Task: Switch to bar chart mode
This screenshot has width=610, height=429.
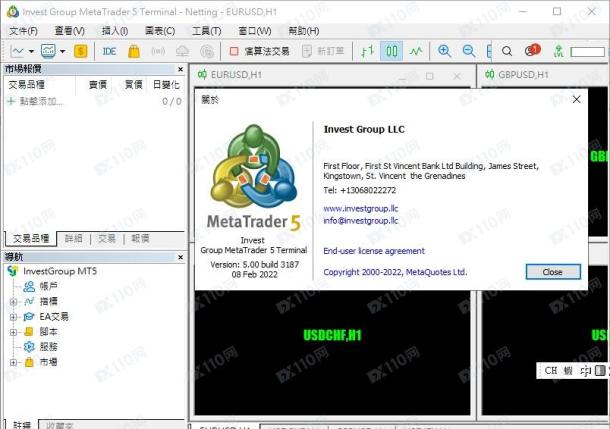Action: [x=367, y=51]
